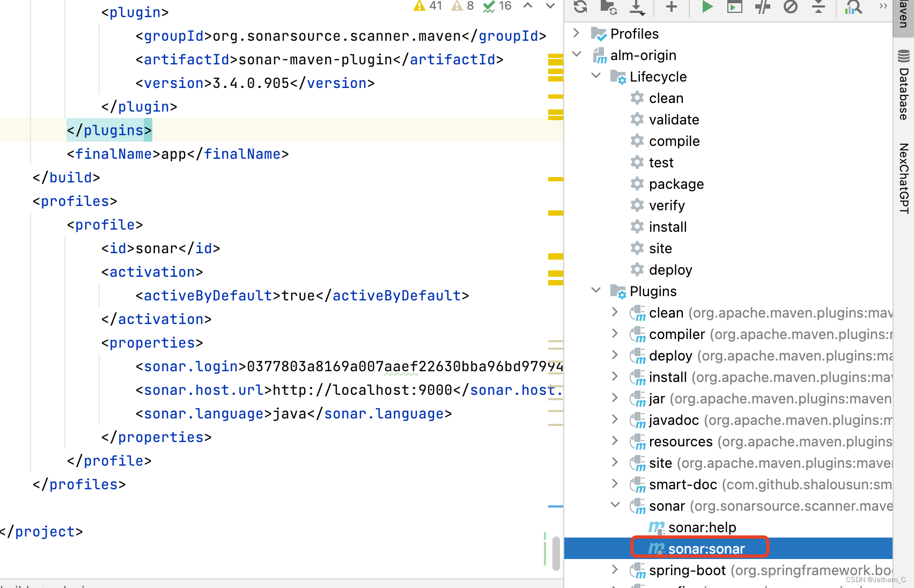Select the clean lifecycle phase
Image resolution: width=914 pixels, height=588 pixels.
pyautogui.click(x=666, y=98)
